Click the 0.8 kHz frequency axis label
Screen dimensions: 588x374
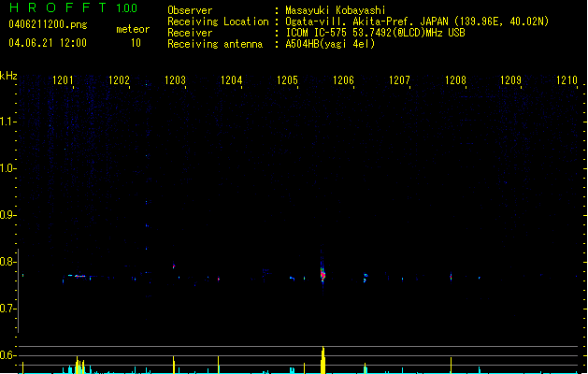click(x=7, y=262)
